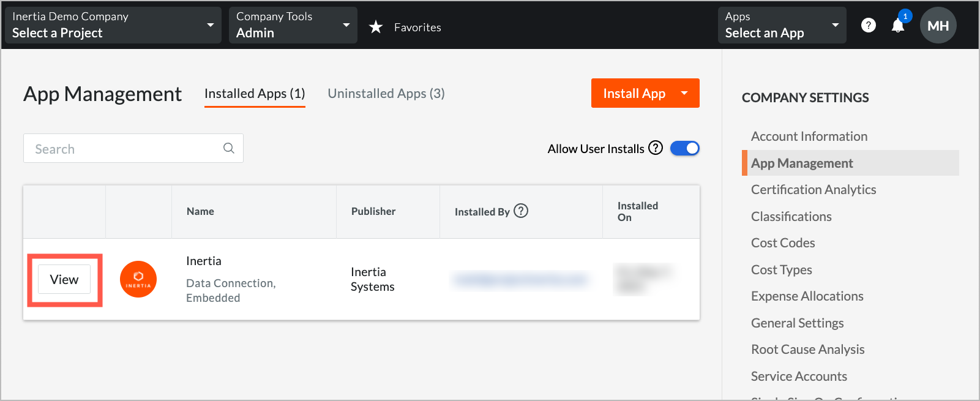Click the View button for Inertia
The width and height of the screenshot is (980, 401).
tap(64, 279)
